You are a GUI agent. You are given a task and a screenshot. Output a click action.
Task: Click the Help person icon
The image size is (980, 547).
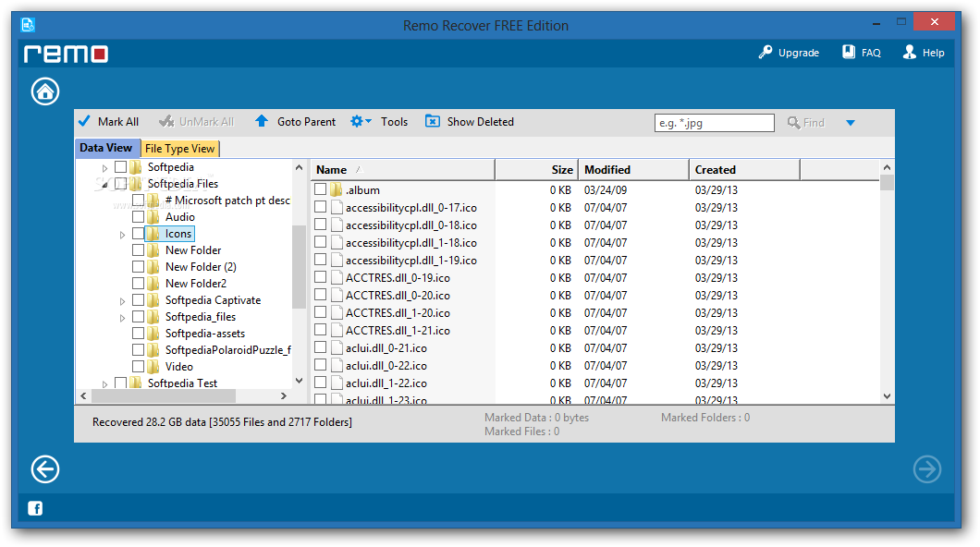(x=910, y=52)
